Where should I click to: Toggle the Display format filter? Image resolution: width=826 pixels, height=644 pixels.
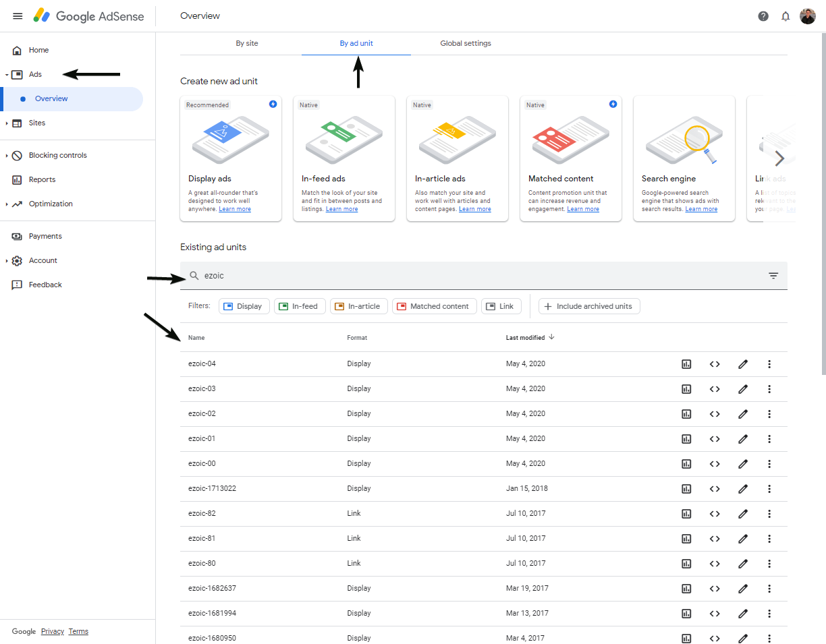tap(244, 306)
